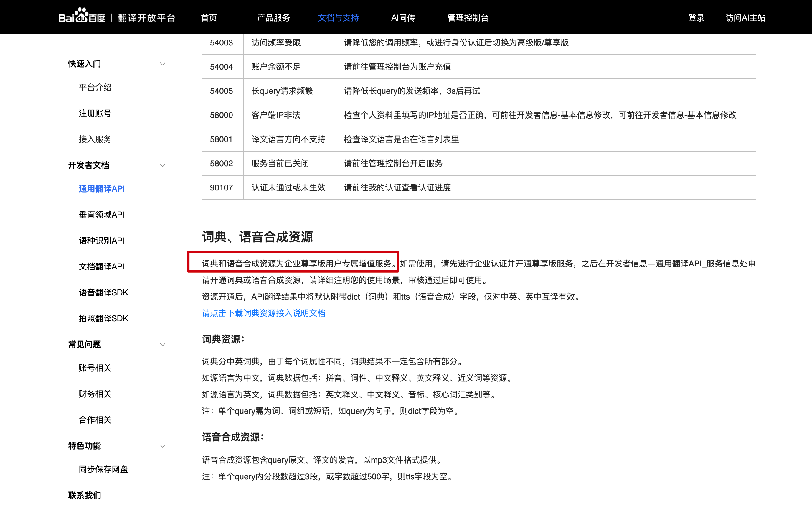
Task: Open the 拍照翻译SDK documentation
Action: tap(103, 318)
